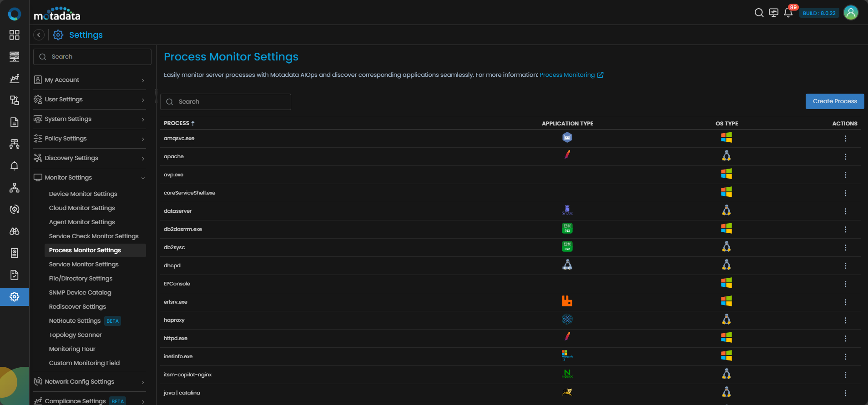This screenshot has width=868, height=405.
Task: Sort table by PROCESS column header
Action: (179, 123)
